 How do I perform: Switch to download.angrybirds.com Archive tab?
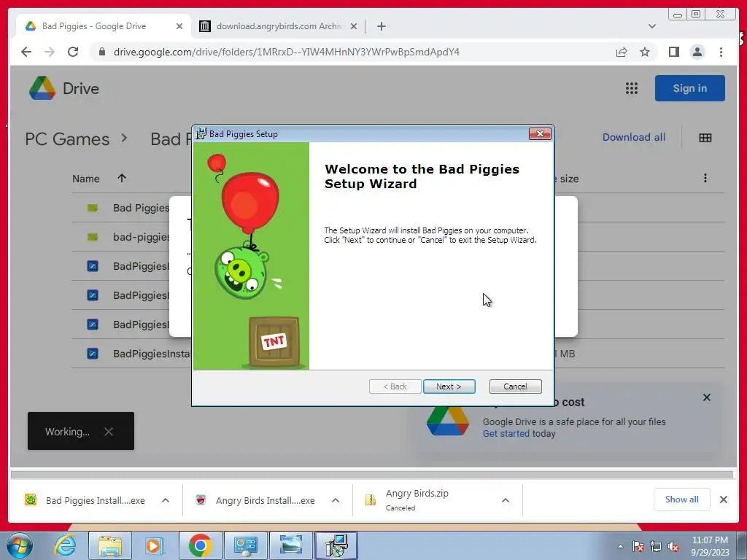[278, 26]
